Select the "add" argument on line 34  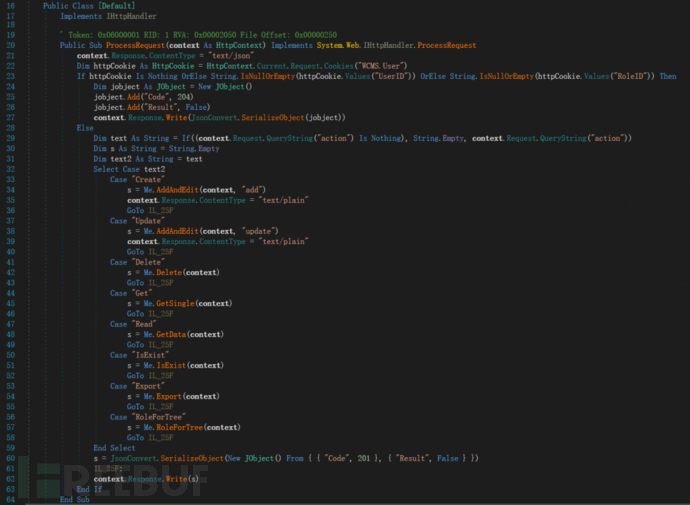(253, 190)
